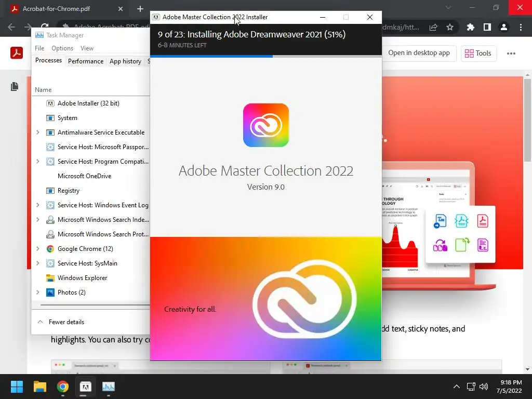
Task: Open the pages thumbnail icon in Acrobat sidebar
Action: (x=15, y=87)
